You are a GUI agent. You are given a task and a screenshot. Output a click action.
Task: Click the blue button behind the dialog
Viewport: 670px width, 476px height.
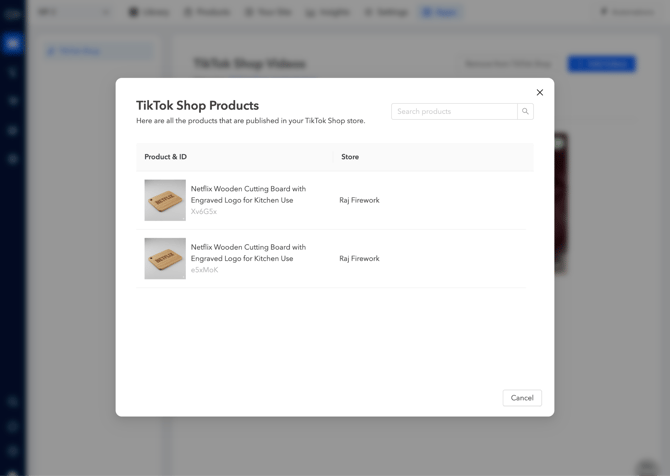click(601, 64)
